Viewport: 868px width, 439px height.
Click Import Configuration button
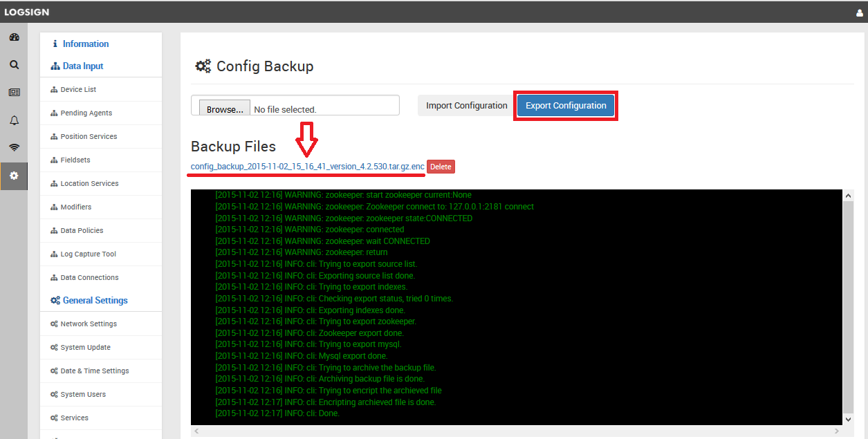point(467,106)
